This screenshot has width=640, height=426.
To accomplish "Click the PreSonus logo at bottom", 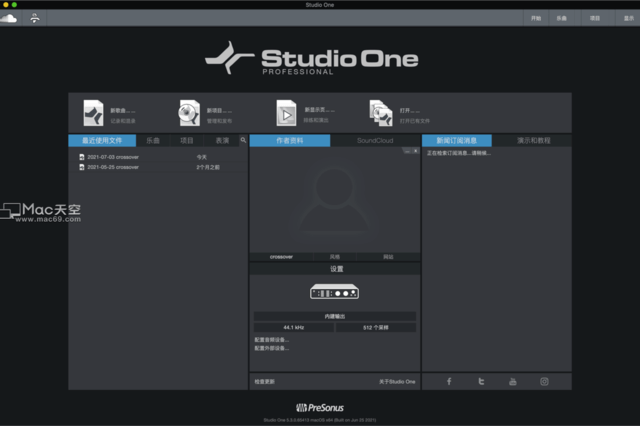I will point(320,408).
